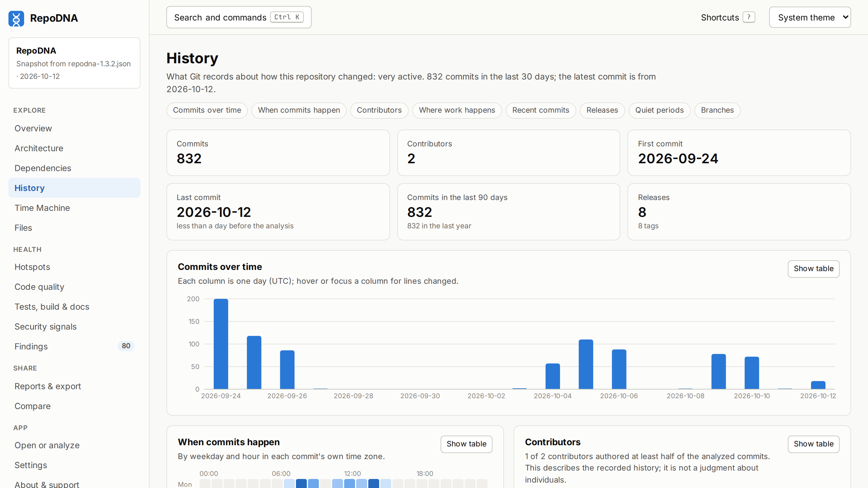Screen dimensions: 868x488
Task: Click the Releases 8 tags card
Action: [x=739, y=211]
